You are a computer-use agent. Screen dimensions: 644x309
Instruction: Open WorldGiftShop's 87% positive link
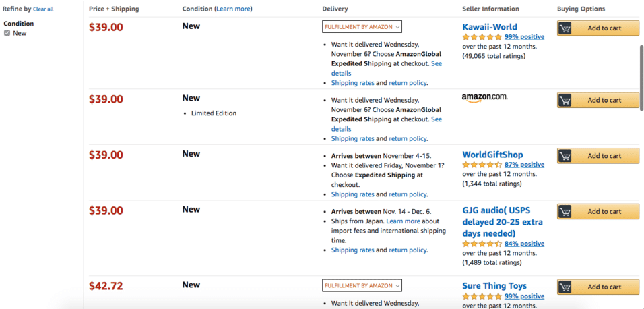point(525,165)
